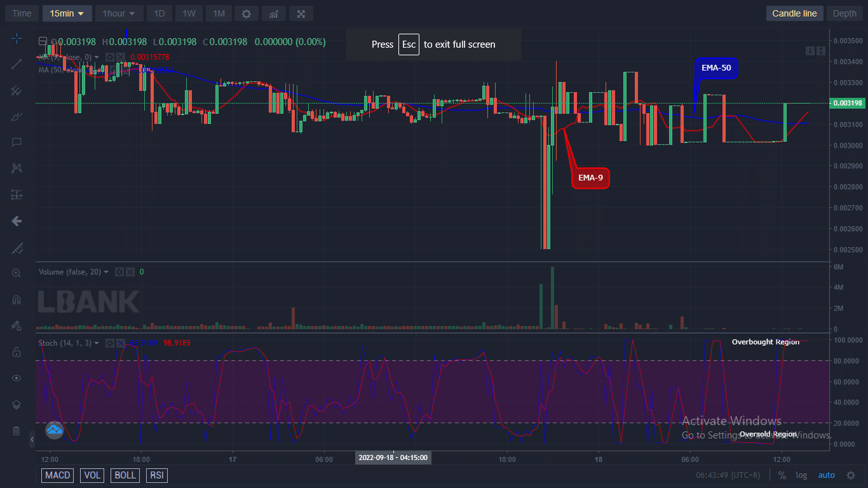Image resolution: width=868 pixels, height=488 pixels.
Task: Open chart settings gear in top toolbar
Action: [247, 13]
